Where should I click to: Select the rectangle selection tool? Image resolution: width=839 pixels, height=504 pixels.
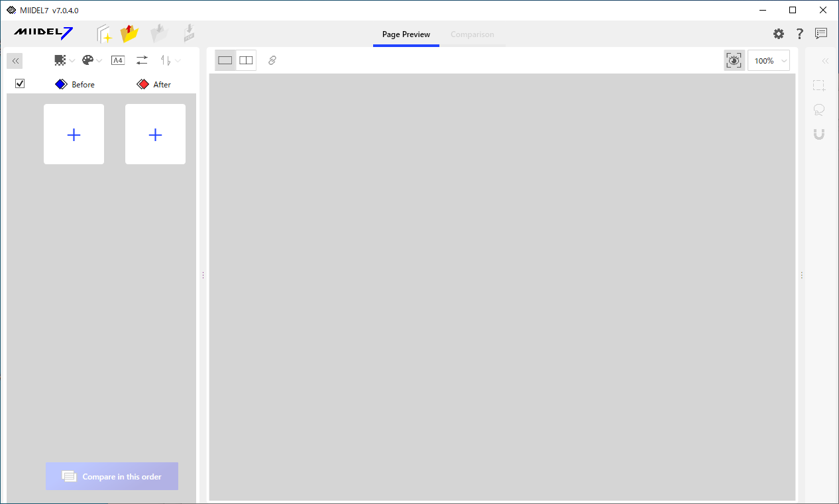[820, 85]
